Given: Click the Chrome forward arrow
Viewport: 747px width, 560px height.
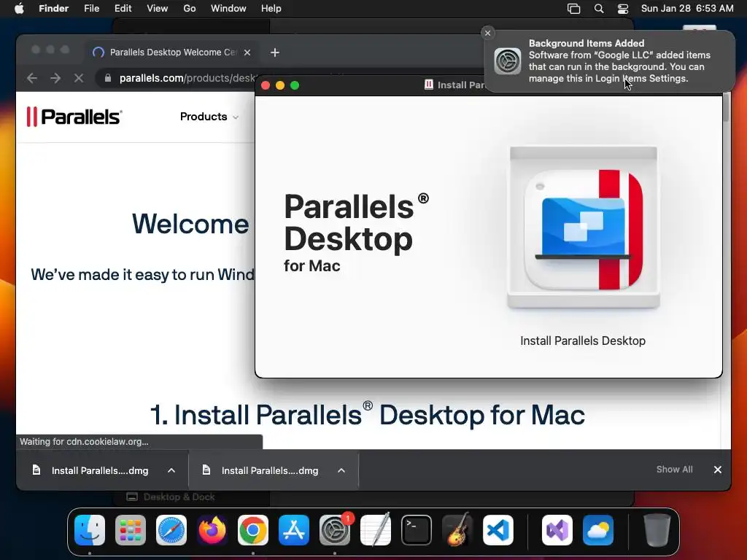Looking at the screenshot, I should pyautogui.click(x=55, y=78).
